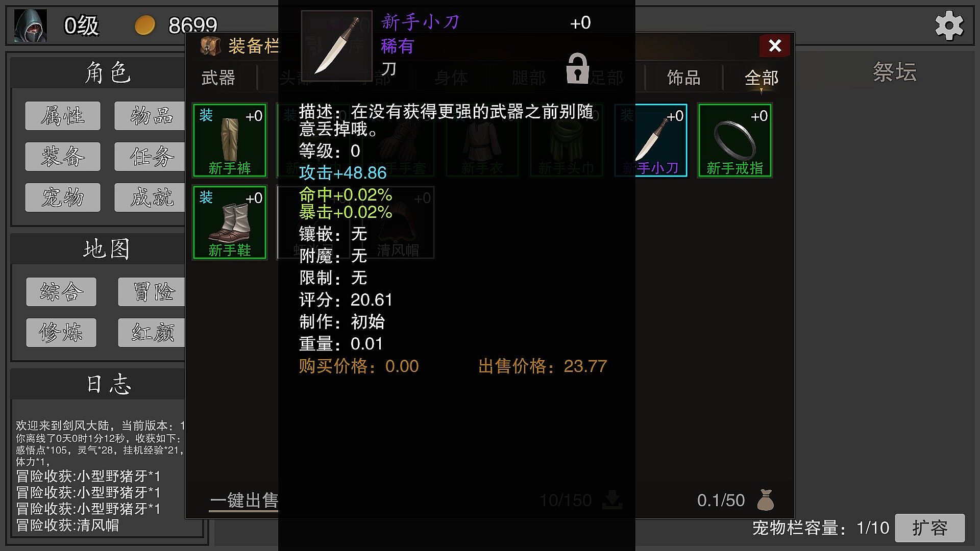Screen dimensions: 980x551
Task: Open the 修炼 cultivation button
Action: click(x=61, y=333)
